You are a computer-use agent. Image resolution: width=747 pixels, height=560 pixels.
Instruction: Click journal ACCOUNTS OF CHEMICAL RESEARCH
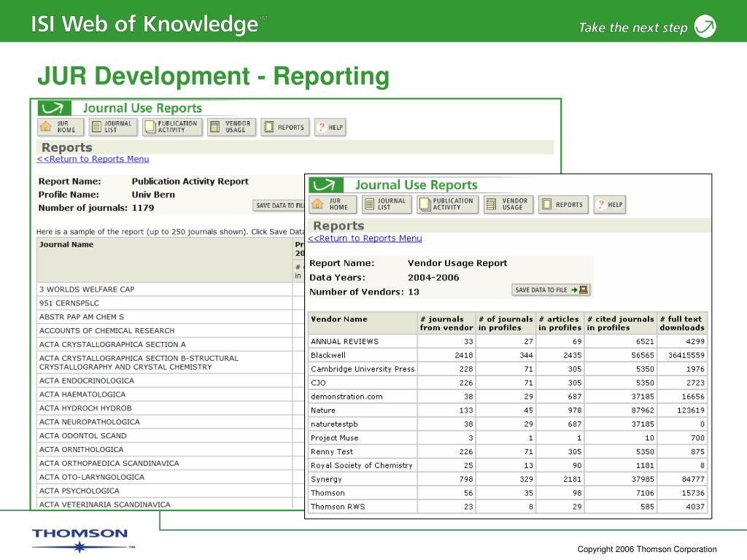107,331
